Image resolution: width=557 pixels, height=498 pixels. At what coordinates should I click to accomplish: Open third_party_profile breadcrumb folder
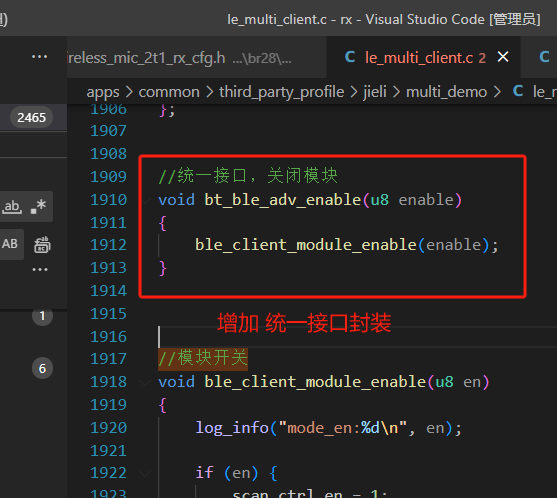coord(281,92)
